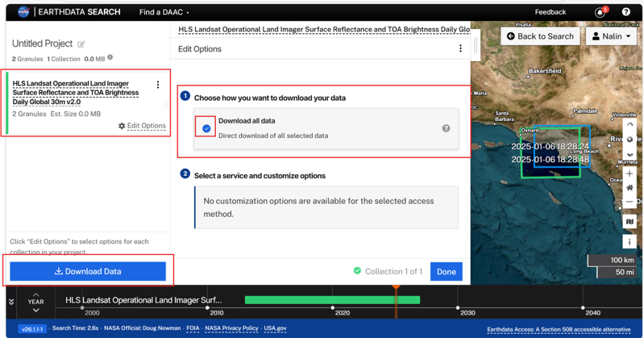Open USA.gov footer link
The image size is (644, 338).
(275, 328)
